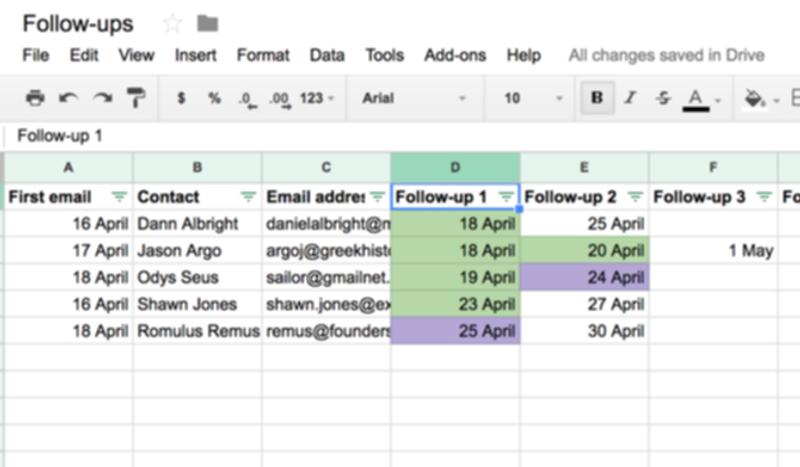The height and width of the screenshot is (467, 800).
Task: Format as currency with dollar icon
Action: (x=181, y=98)
